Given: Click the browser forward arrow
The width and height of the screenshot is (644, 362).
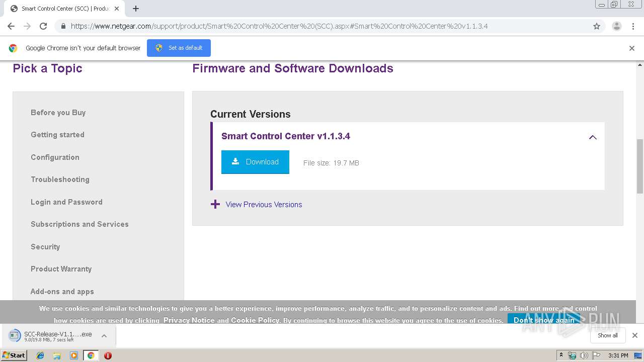Looking at the screenshot, I should pyautogui.click(x=27, y=26).
